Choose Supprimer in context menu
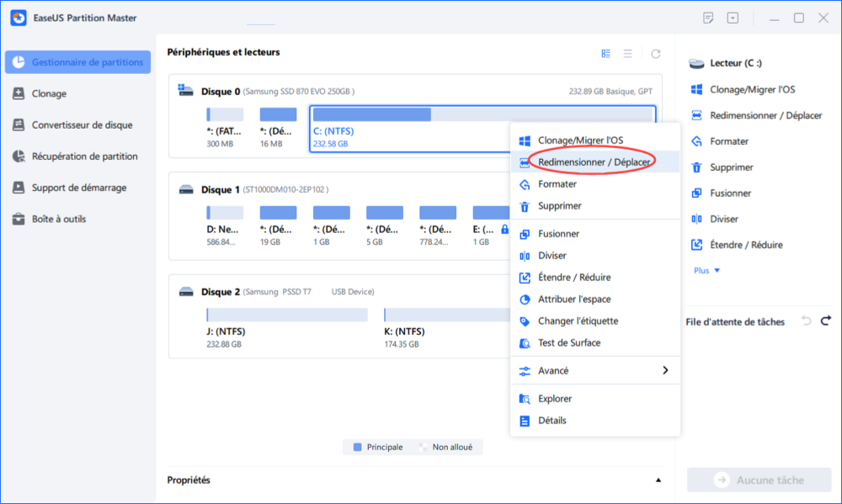Screen dimensions: 842x504 (595, 205)
